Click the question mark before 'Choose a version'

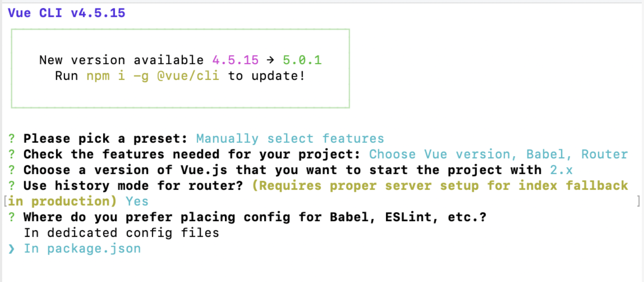click(12, 170)
